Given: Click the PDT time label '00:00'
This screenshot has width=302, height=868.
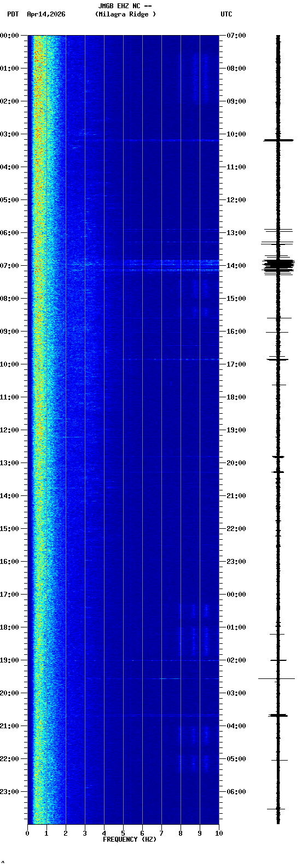Looking at the screenshot, I should click(9, 36).
